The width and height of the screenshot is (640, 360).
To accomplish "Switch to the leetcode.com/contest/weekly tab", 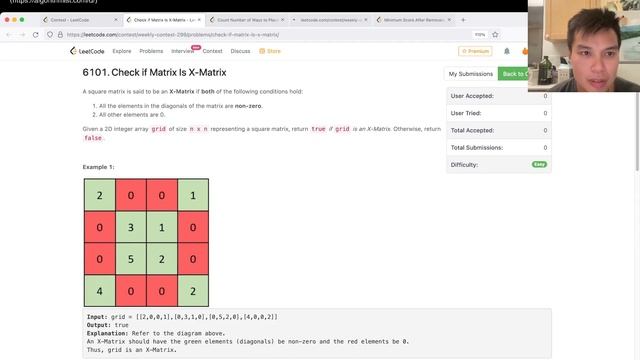I will (x=330, y=20).
